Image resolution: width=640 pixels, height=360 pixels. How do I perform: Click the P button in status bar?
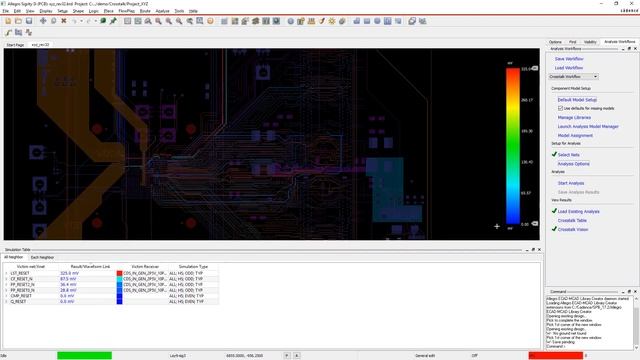tap(287, 356)
